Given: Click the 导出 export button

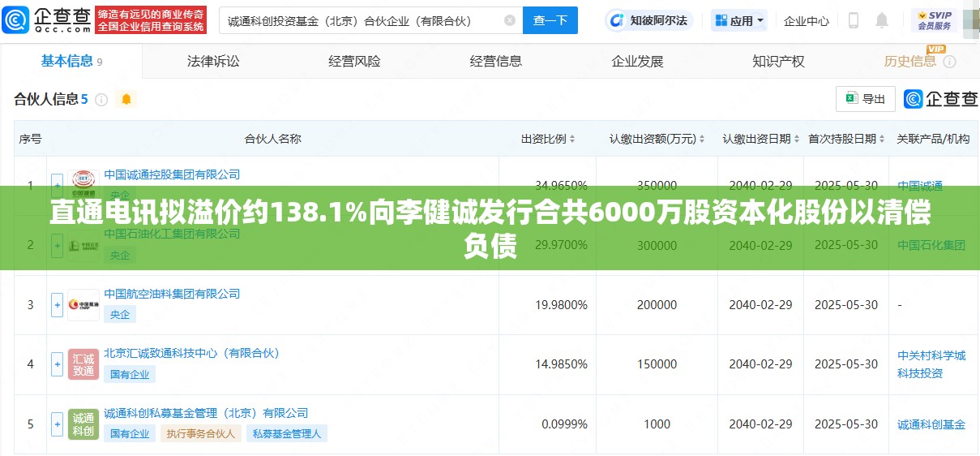Looking at the screenshot, I should [x=866, y=99].
